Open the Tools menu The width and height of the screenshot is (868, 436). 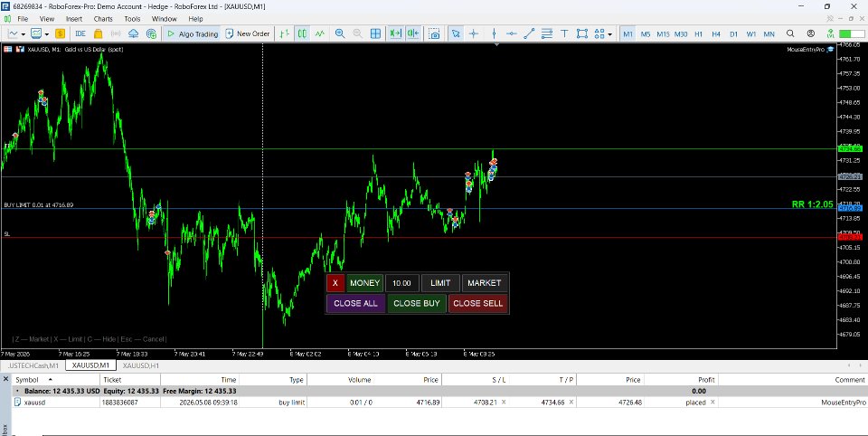coord(132,19)
